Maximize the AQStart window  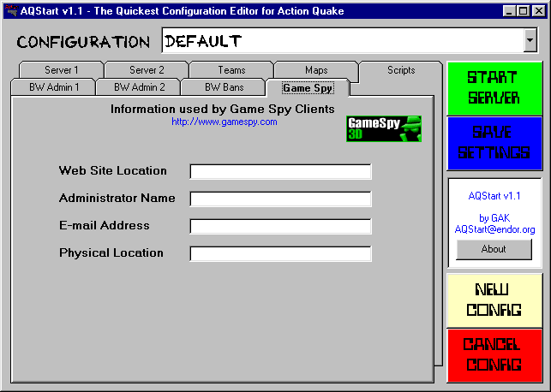(523, 11)
